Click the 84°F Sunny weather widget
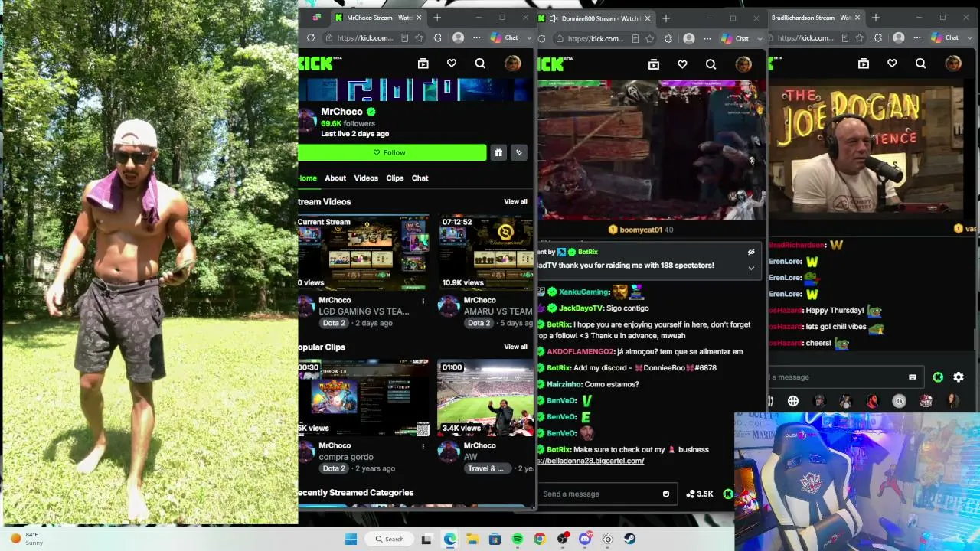The width and height of the screenshot is (980, 551). (26, 539)
